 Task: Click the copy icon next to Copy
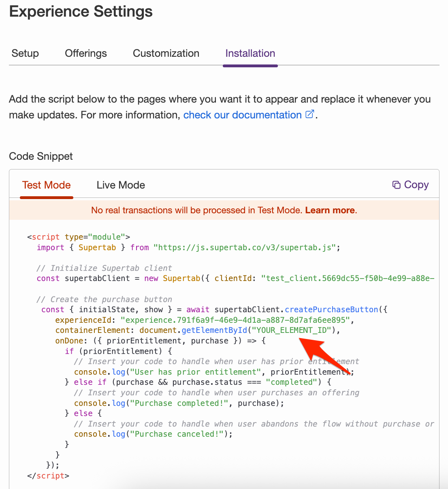click(x=396, y=185)
